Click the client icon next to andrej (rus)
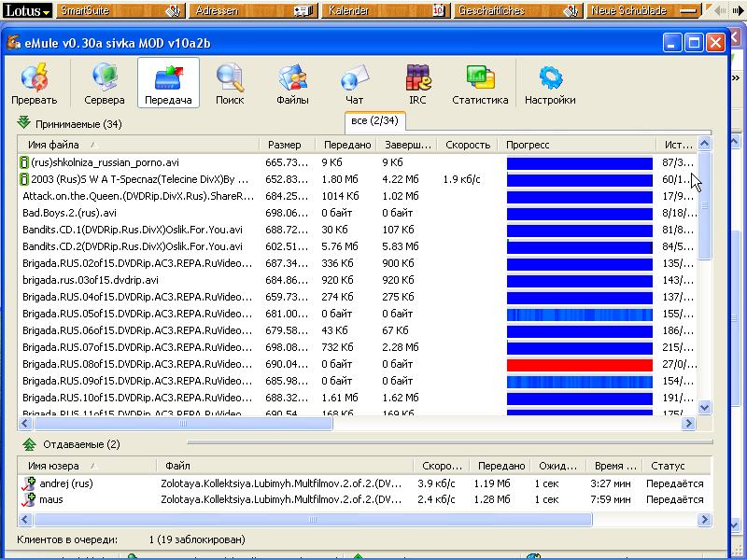This screenshot has width=747, height=560. pos(29,483)
